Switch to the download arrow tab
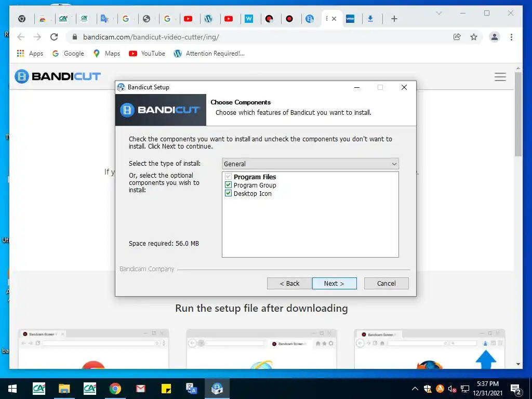The width and height of the screenshot is (532, 399). click(370, 19)
